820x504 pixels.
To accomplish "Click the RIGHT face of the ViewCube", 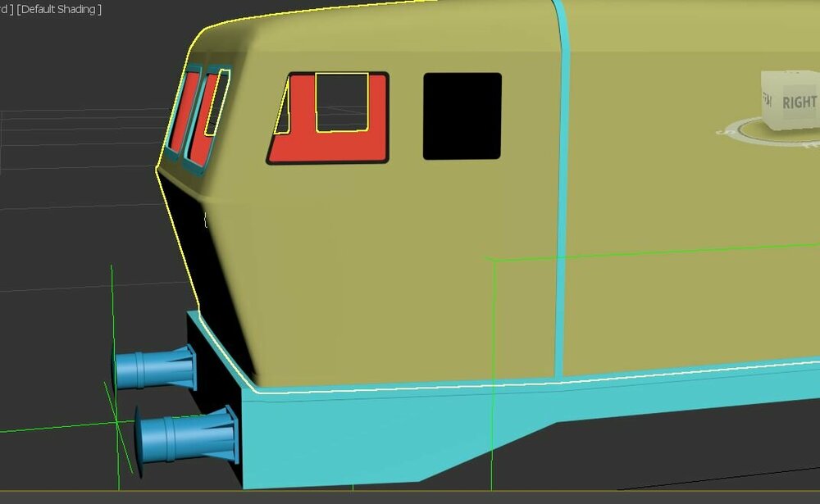I will coord(798,101).
